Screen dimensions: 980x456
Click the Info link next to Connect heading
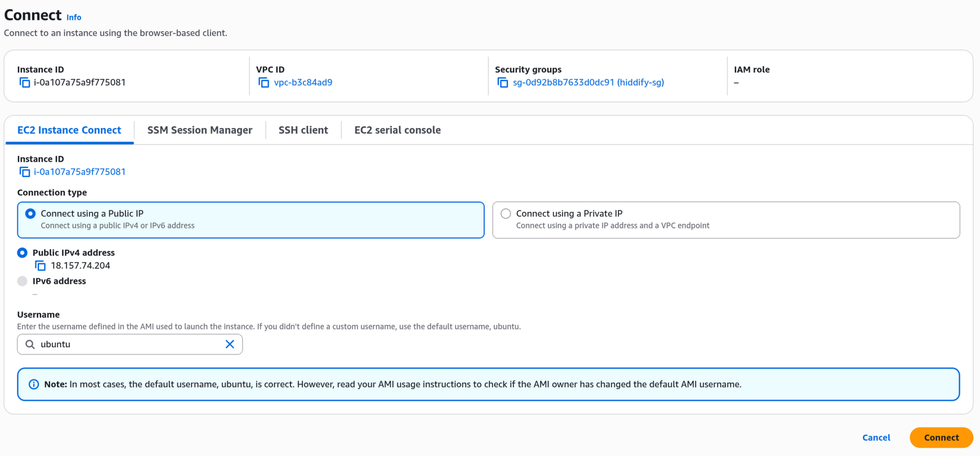click(73, 17)
